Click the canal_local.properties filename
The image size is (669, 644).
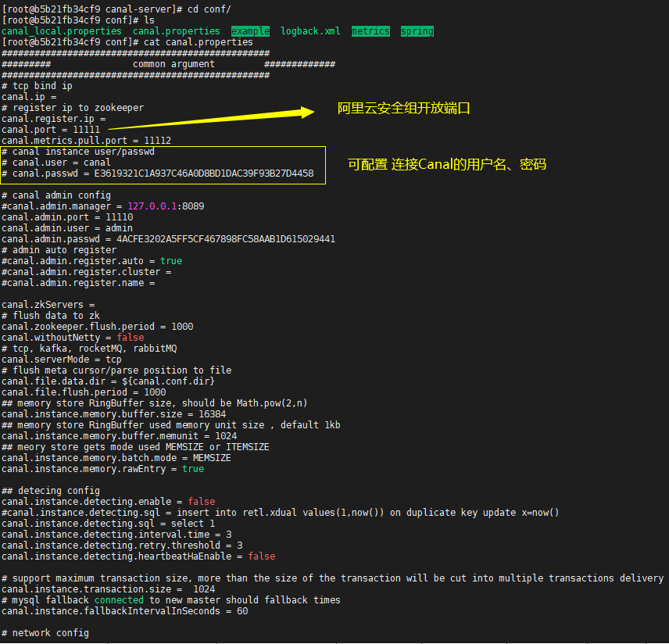62,30
